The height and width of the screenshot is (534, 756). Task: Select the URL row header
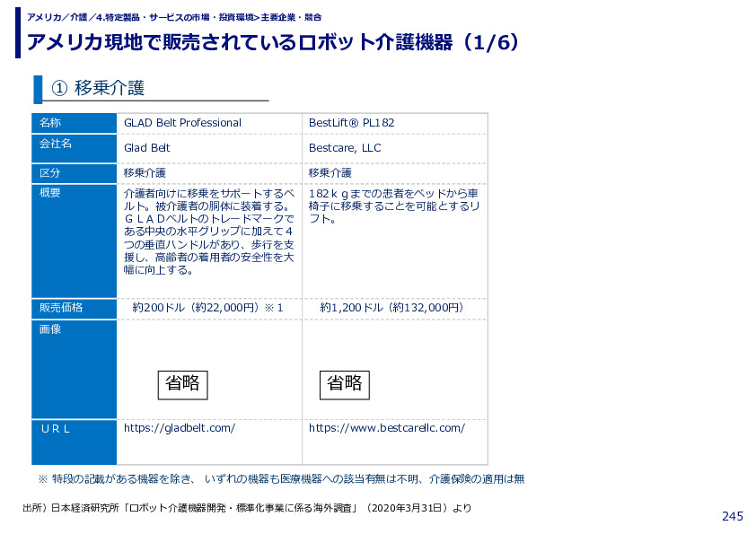(x=75, y=442)
